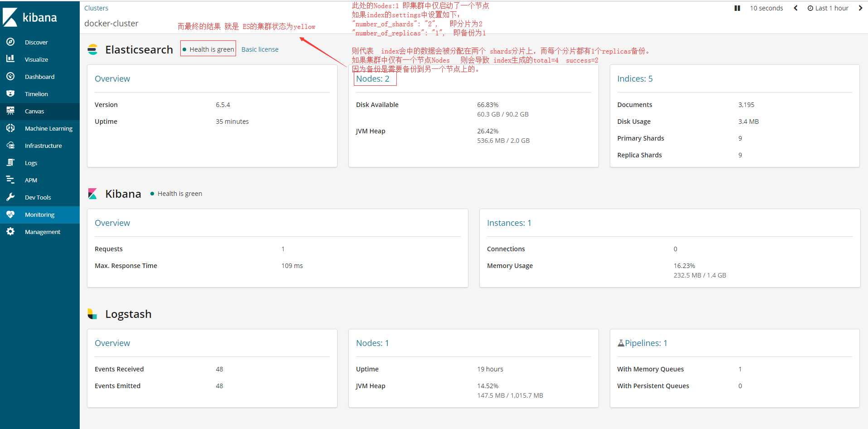Image resolution: width=868 pixels, height=429 pixels.
Task: Click Disk Usage value 3.4 MB
Action: (748, 122)
